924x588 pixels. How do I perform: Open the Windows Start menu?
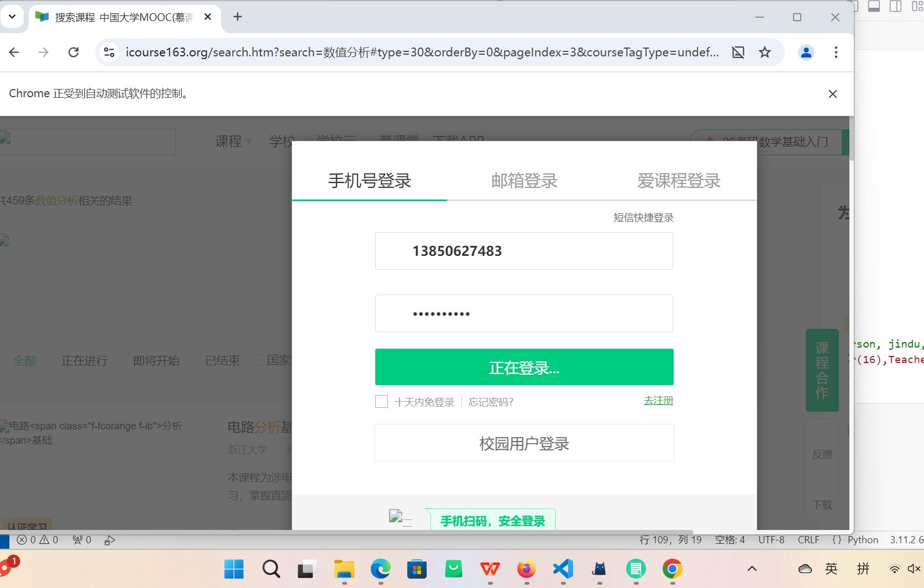[x=234, y=569]
